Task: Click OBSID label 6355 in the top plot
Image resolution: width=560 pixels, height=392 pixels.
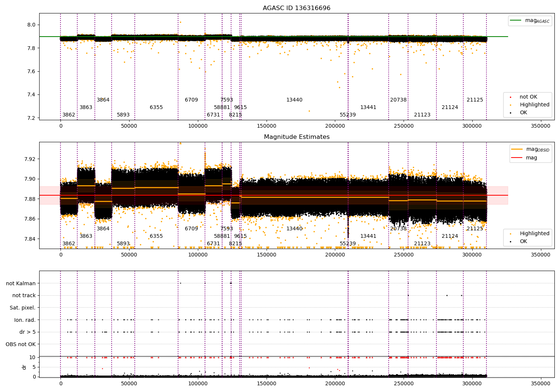Action: (156, 108)
